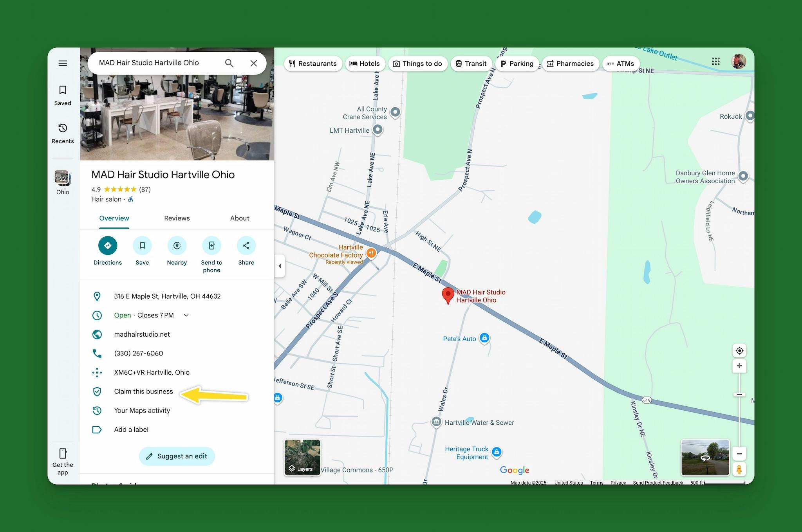Zoom in with plus button
The width and height of the screenshot is (802, 532).
click(739, 366)
